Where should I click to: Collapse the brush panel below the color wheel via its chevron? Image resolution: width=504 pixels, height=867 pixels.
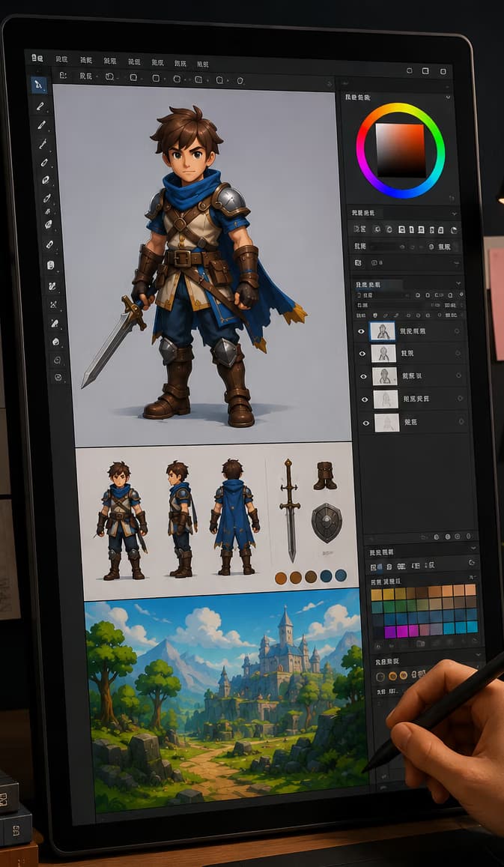[455, 213]
